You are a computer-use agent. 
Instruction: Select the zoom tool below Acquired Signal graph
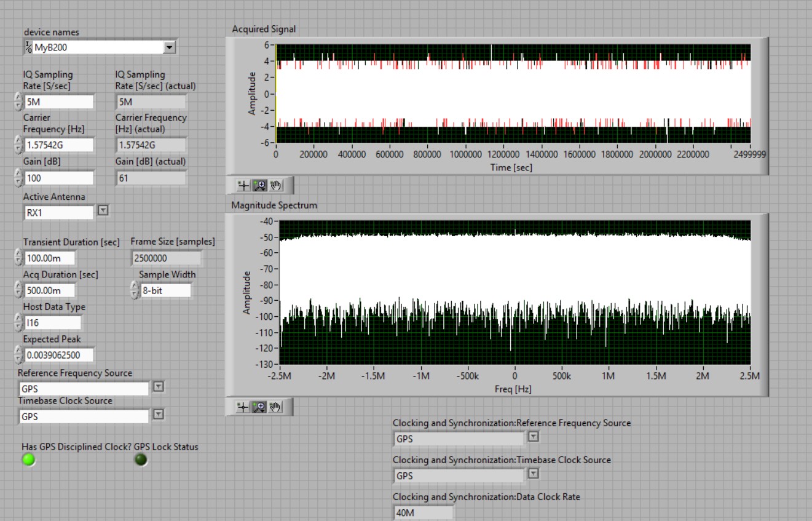pos(259,185)
